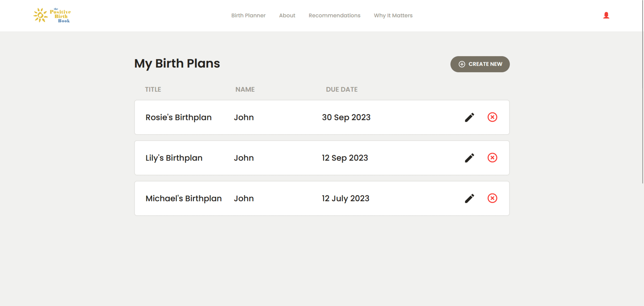Delete Lily's Birthplan with red X
Image resolution: width=644 pixels, height=306 pixels.
click(492, 157)
